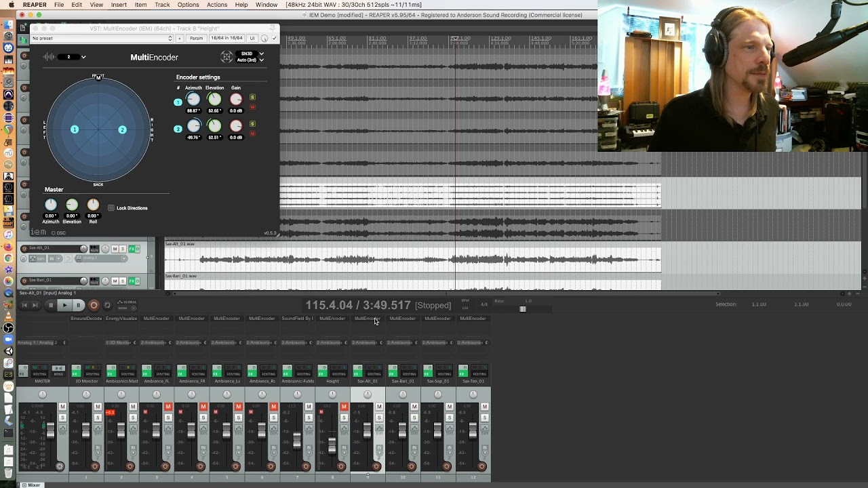The image size is (868, 488).
Task: Arm 3D Monitor channel record button in mixer
Action: pyautogui.click(x=94, y=466)
